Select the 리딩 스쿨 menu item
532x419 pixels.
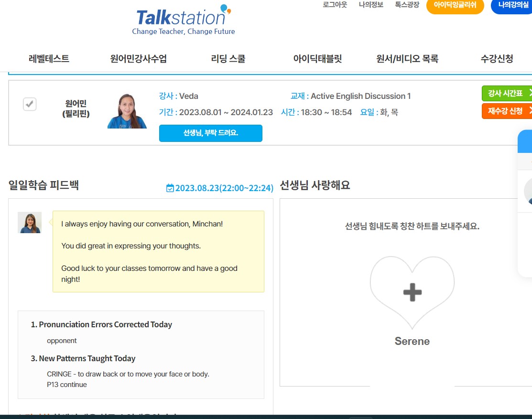tap(228, 59)
